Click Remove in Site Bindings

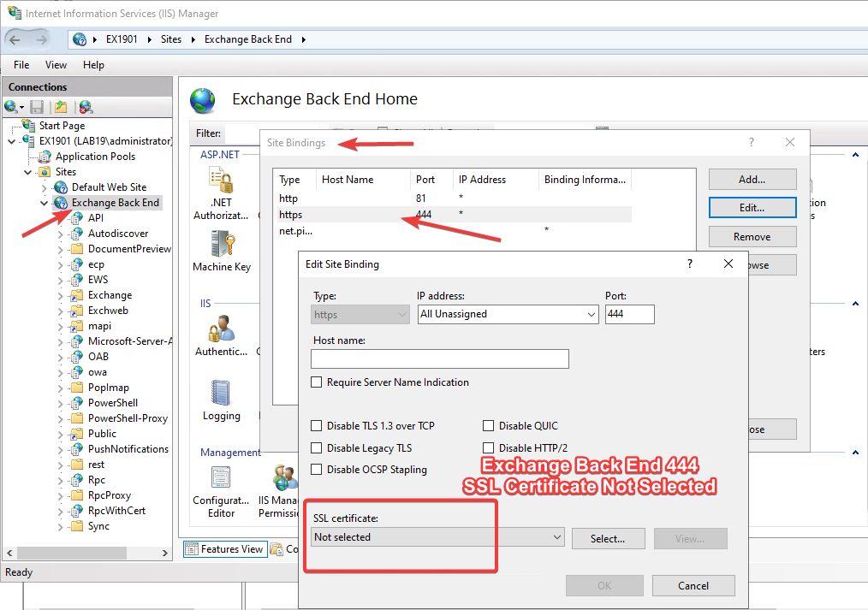coord(752,237)
